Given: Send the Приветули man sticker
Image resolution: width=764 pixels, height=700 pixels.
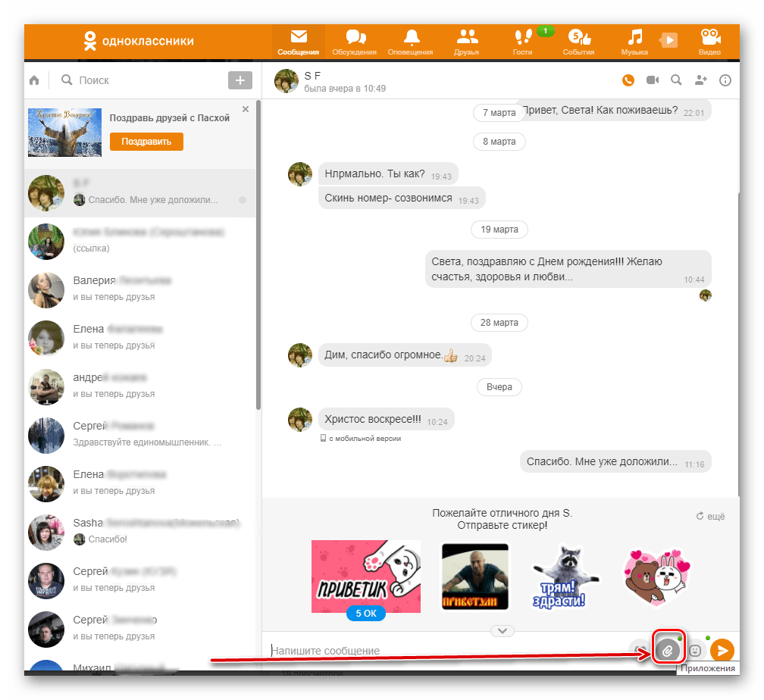Looking at the screenshot, I should (x=475, y=577).
